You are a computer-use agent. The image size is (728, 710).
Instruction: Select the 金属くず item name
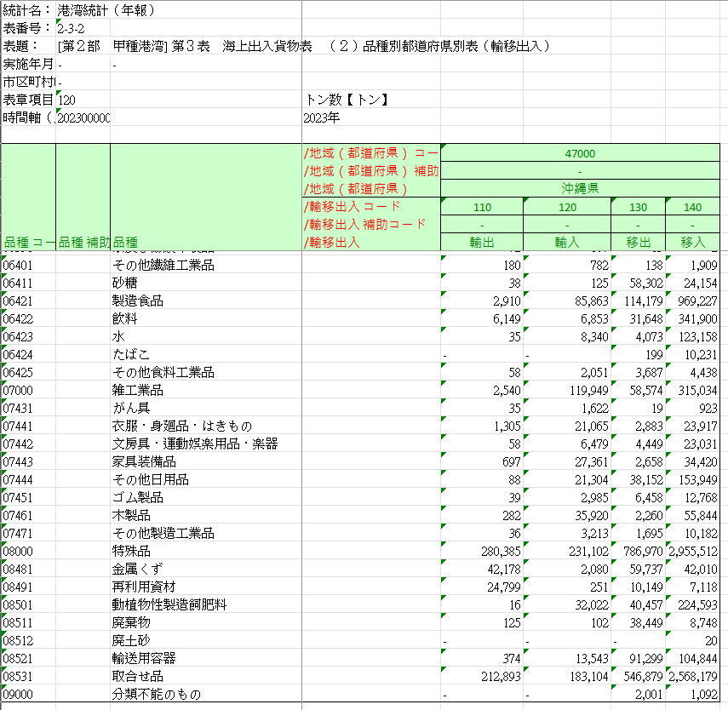click(137, 569)
